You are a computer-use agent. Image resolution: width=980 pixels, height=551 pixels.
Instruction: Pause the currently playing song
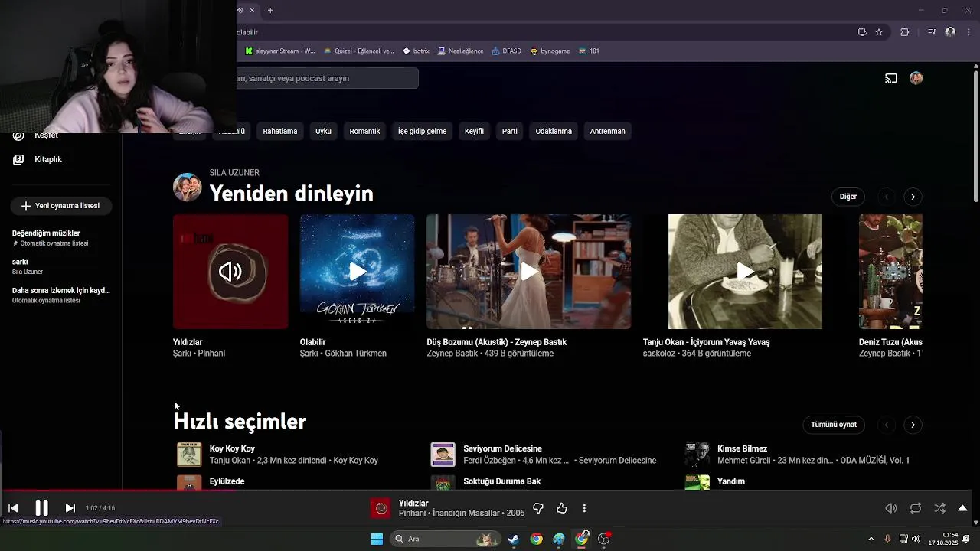tap(41, 508)
